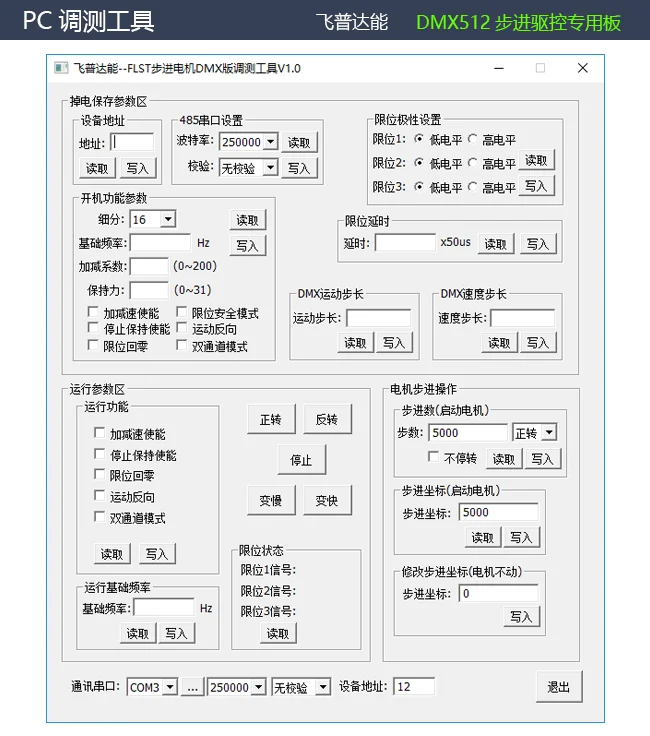
Task: Focus the 步数 field showing 5000
Action: pyautogui.click(x=468, y=432)
